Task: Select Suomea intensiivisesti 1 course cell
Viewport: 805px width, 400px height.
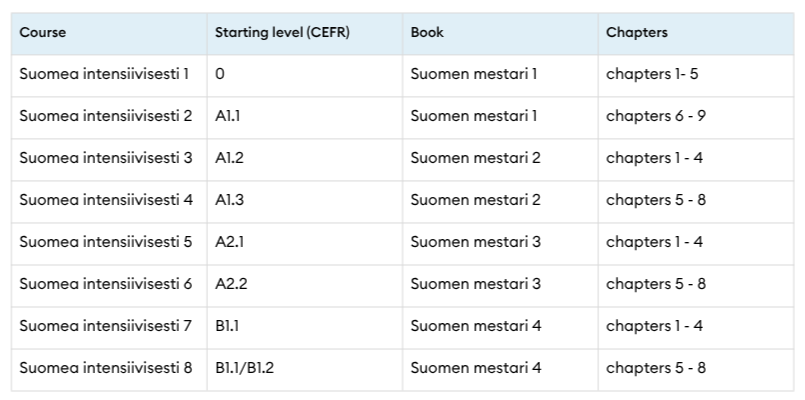Action: 104,74
